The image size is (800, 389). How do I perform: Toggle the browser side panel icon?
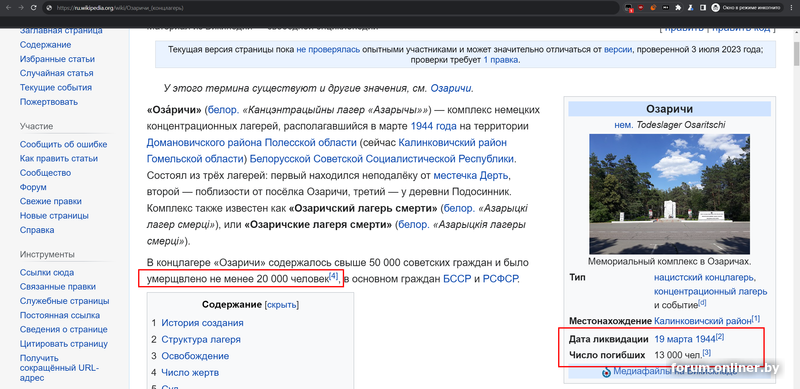[703, 8]
